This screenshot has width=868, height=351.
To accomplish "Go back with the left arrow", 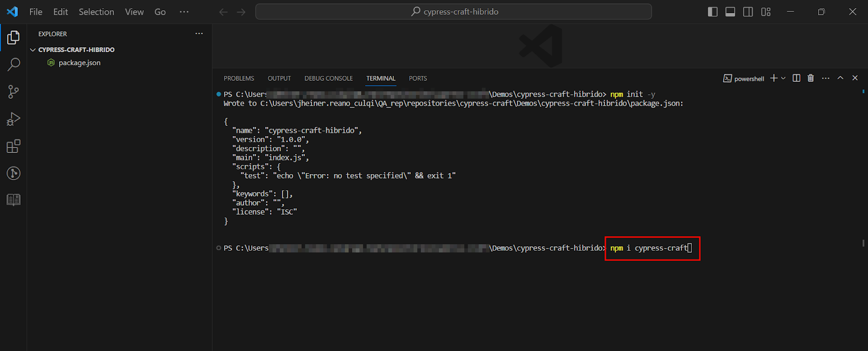I will (223, 12).
